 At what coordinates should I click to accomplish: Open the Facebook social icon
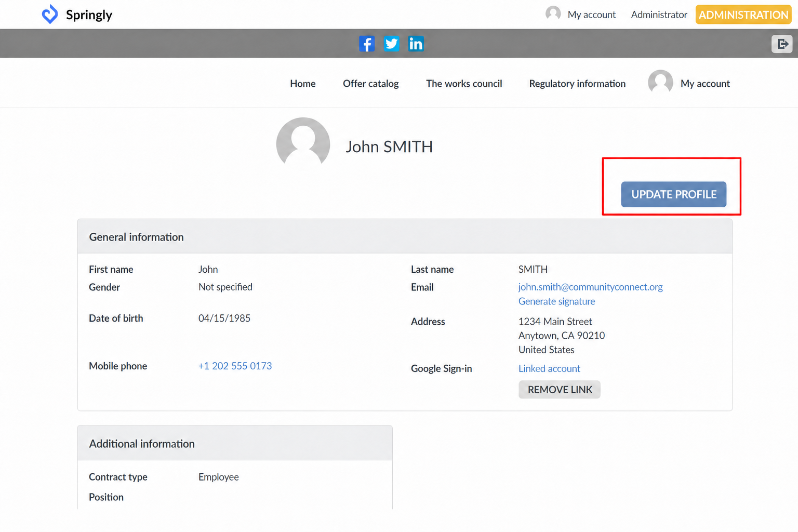point(367,44)
